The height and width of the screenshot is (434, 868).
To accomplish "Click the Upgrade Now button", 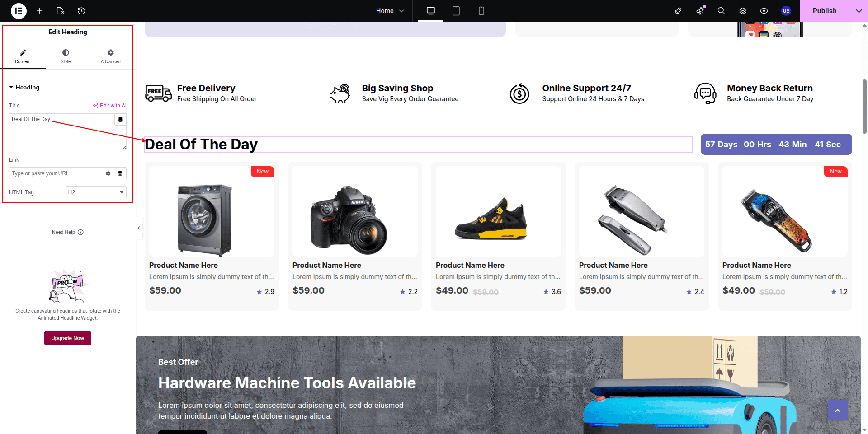I will [68, 338].
